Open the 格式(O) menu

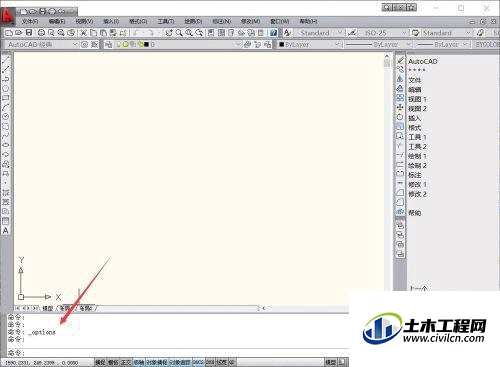tap(138, 21)
